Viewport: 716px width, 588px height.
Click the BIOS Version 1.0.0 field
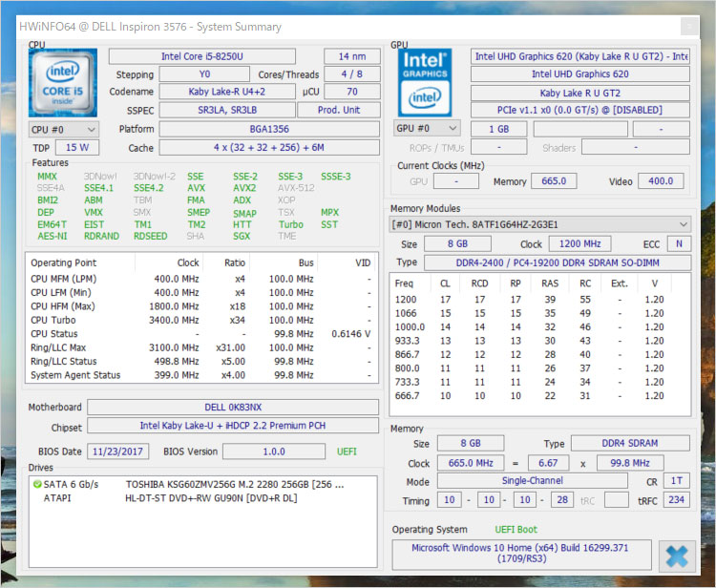point(274,451)
